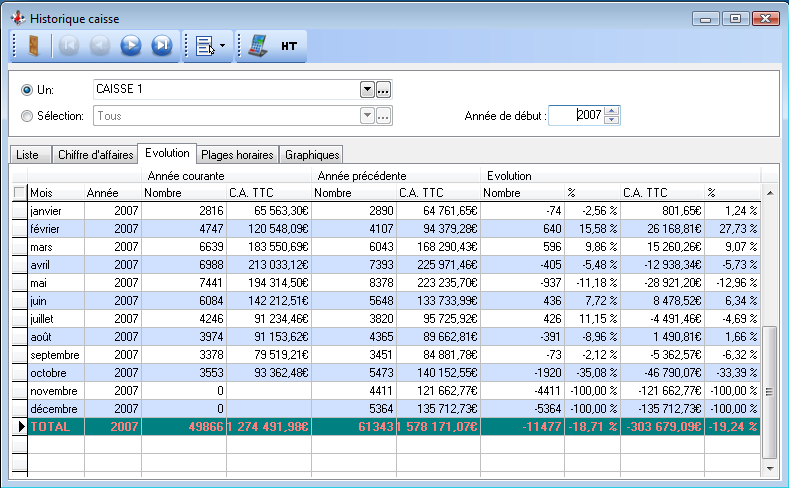Increase the Année de début value
The image size is (789, 488).
pos(612,111)
